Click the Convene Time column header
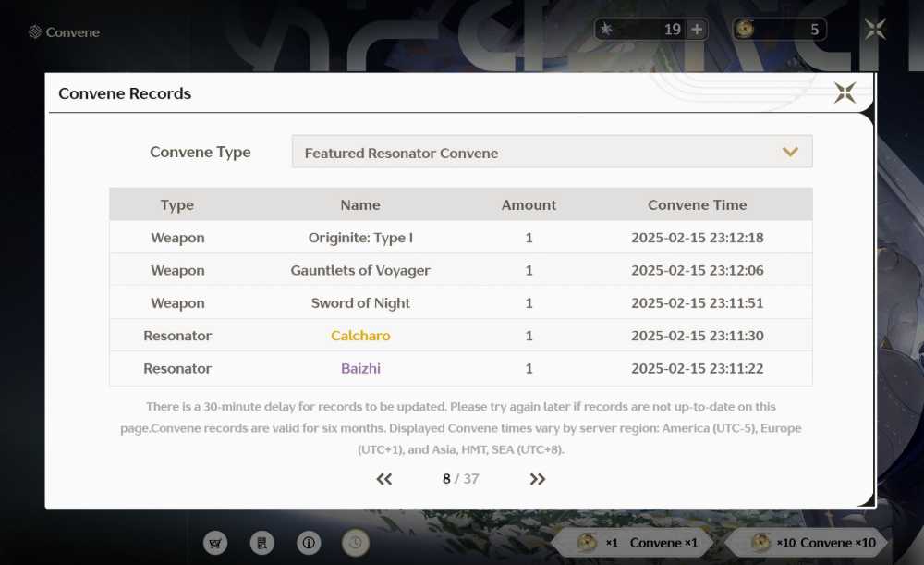The width and height of the screenshot is (924, 565). [x=697, y=204]
